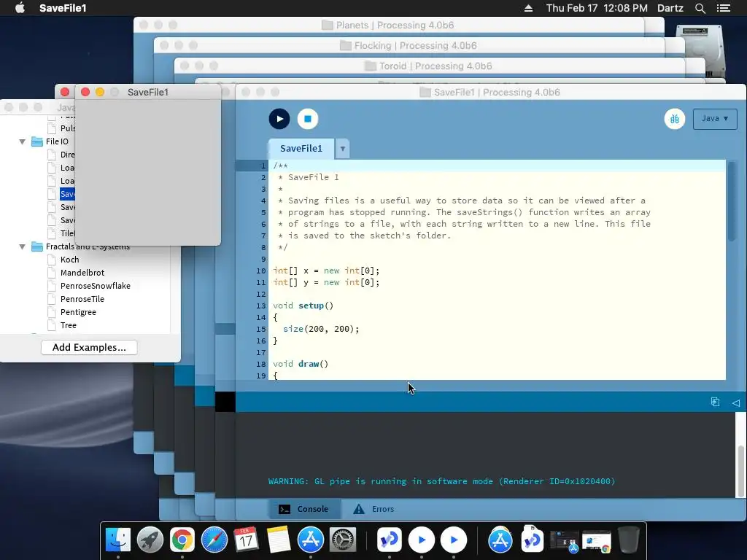Click the copy console output icon
This screenshot has width=747, height=560.
click(715, 402)
